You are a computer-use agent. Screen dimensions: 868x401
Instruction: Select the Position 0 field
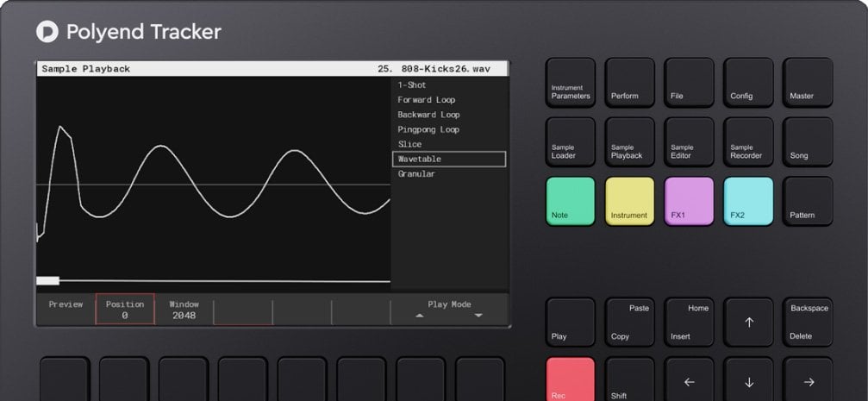click(124, 309)
